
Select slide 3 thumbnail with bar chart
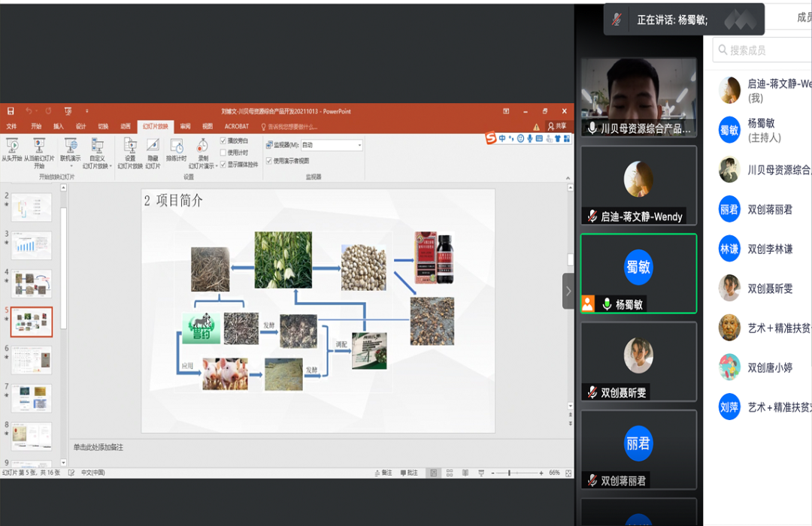point(32,246)
